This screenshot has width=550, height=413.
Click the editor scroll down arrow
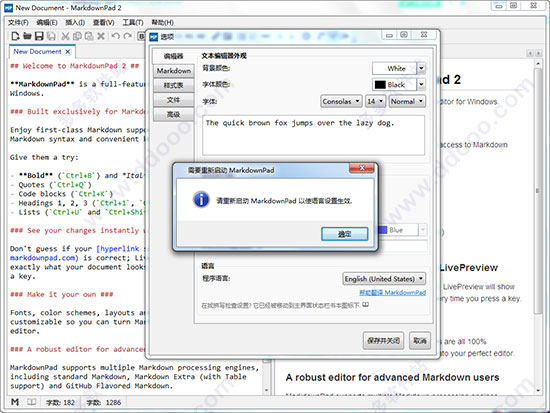tap(266, 390)
